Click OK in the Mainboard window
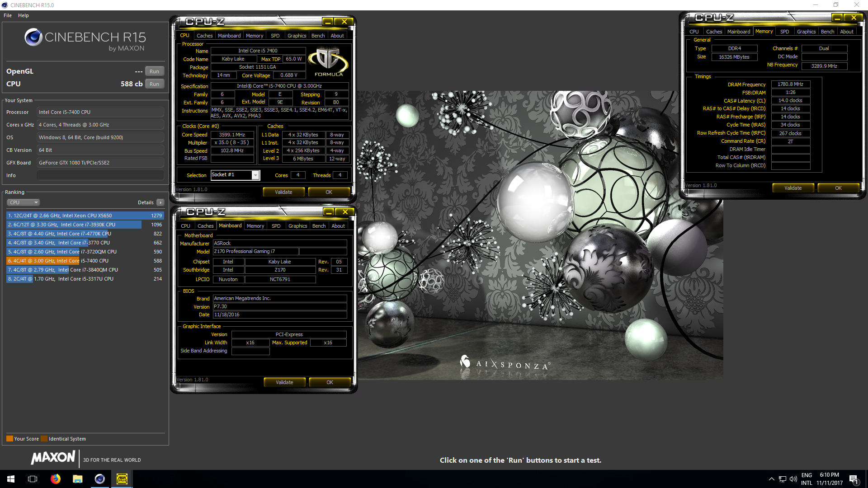 330,382
